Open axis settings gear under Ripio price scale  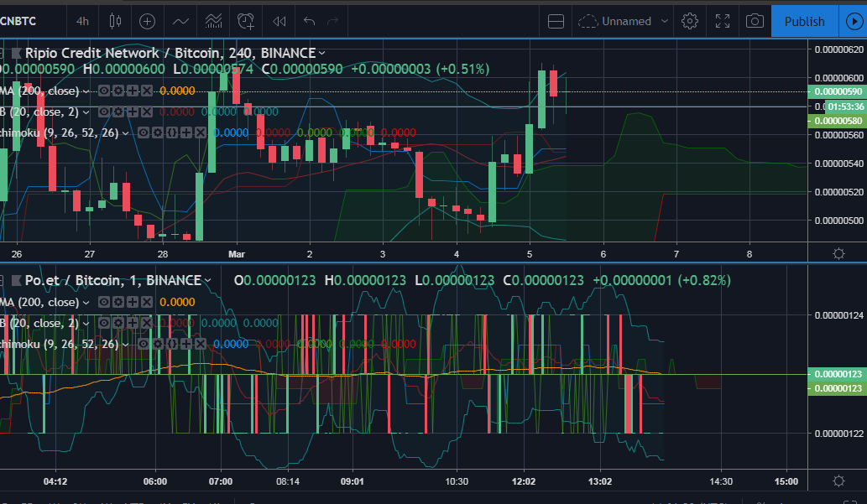[x=838, y=253]
